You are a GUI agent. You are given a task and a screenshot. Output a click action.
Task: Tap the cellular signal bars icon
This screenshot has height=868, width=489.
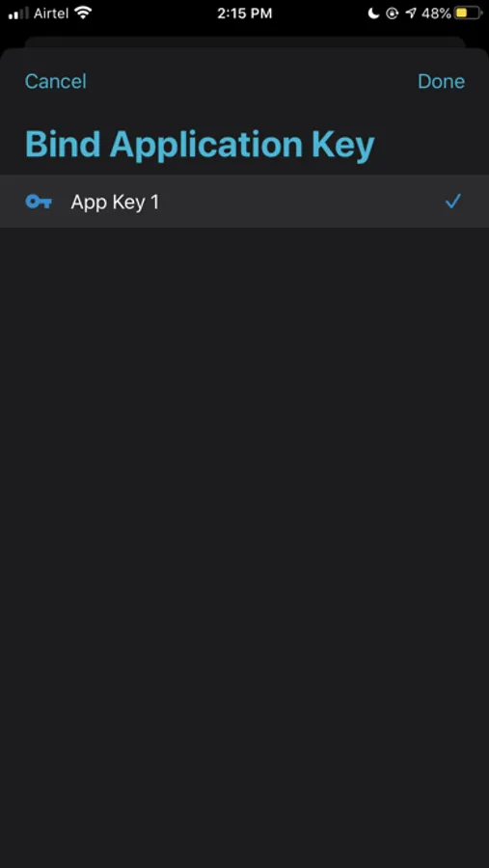point(18,14)
